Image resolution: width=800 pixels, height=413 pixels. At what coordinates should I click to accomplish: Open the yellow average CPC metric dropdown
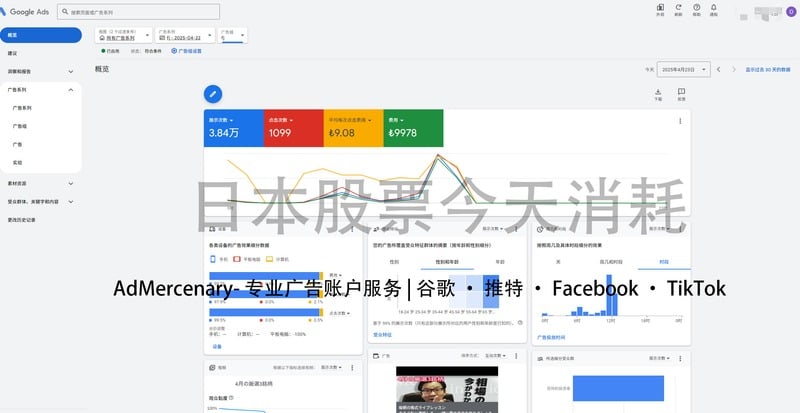(349, 120)
